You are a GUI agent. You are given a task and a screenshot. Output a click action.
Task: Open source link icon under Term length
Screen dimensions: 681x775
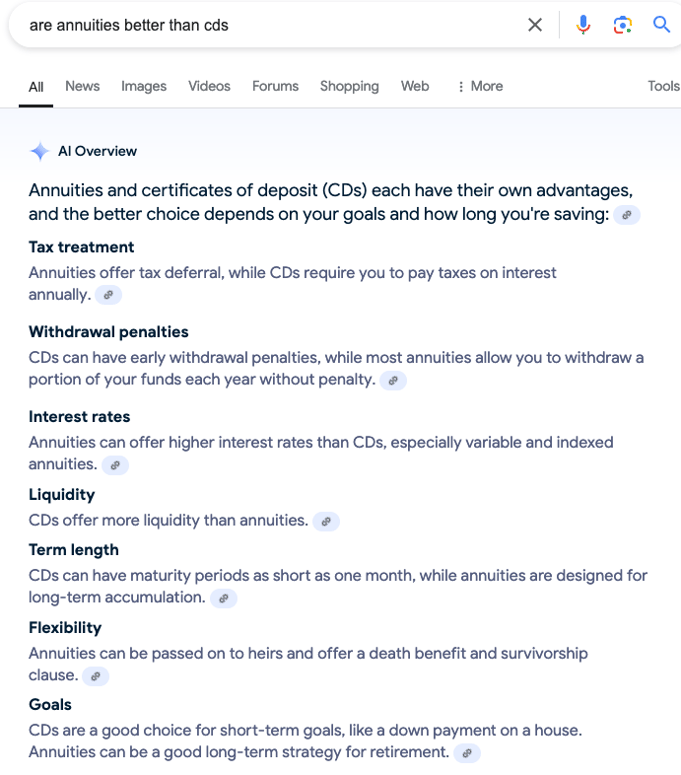coord(223,599)
